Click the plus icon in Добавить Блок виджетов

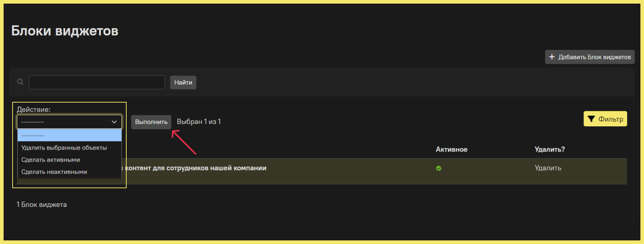pos(552,57)
